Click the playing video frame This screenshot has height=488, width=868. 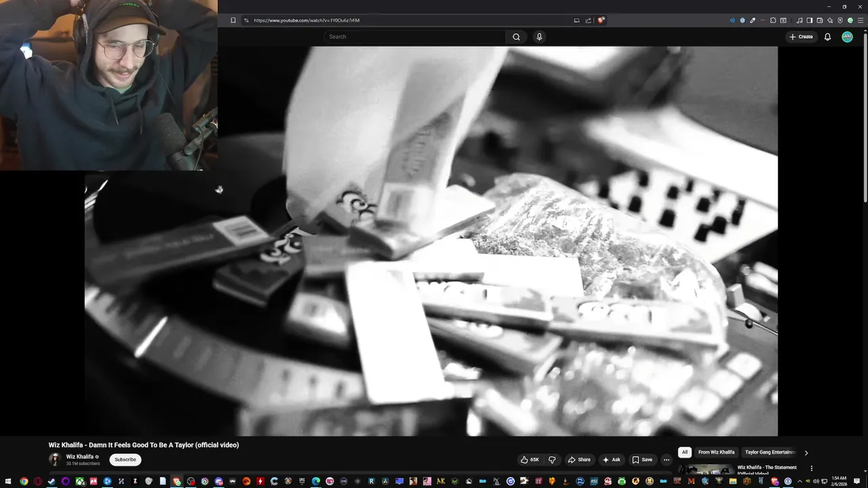tap(431, 241)
